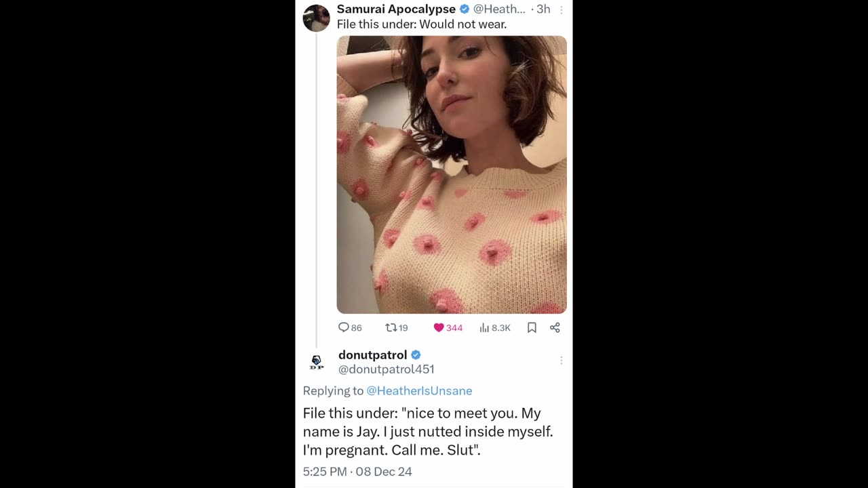Click the 'Would not wear' tweet text

point(422,24)
